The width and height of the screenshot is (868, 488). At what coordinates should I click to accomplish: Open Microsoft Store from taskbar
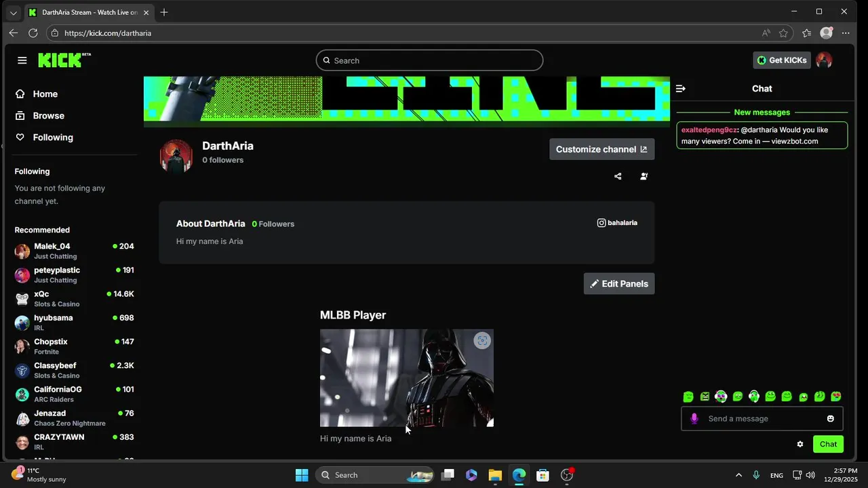[x=542, y=475]
